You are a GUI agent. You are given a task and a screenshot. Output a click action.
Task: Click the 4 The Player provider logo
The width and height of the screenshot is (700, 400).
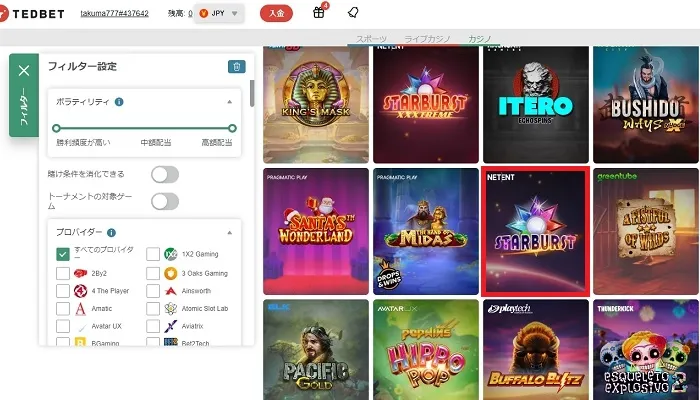(x=80, y=291)
